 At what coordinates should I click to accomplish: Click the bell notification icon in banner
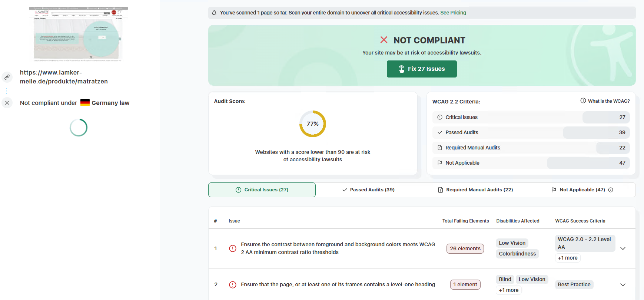pos(214,13)
